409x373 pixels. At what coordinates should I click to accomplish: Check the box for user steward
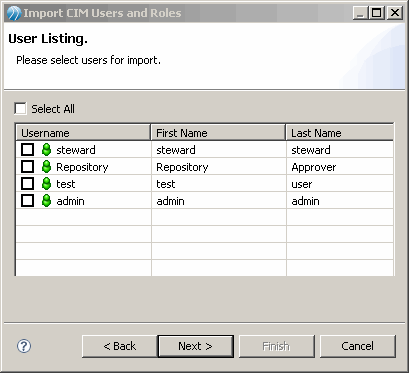tap(27, 150)
